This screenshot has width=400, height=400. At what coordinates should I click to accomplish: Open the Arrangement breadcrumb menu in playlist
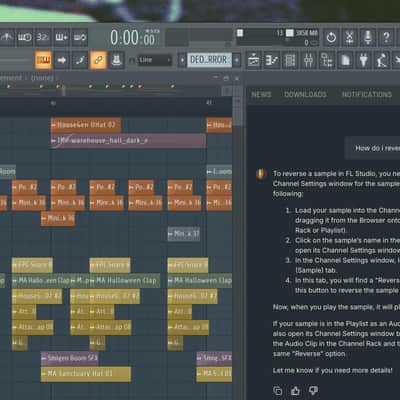(11, 78)
